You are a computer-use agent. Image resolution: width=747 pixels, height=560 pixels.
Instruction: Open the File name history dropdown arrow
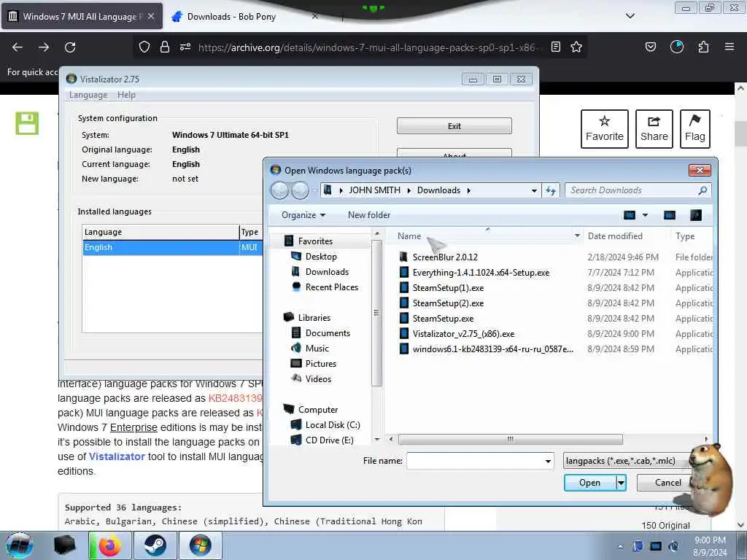548,461
